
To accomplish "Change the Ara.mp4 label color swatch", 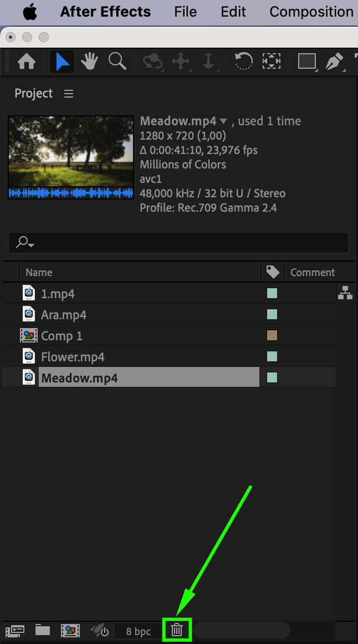I will tap(272, 314).
